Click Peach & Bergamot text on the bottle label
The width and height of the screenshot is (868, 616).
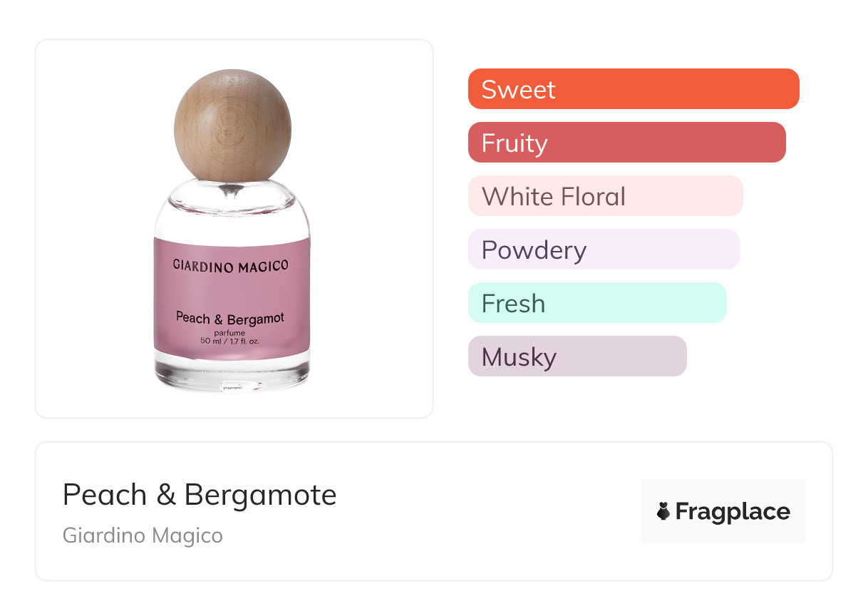(230, 318)
